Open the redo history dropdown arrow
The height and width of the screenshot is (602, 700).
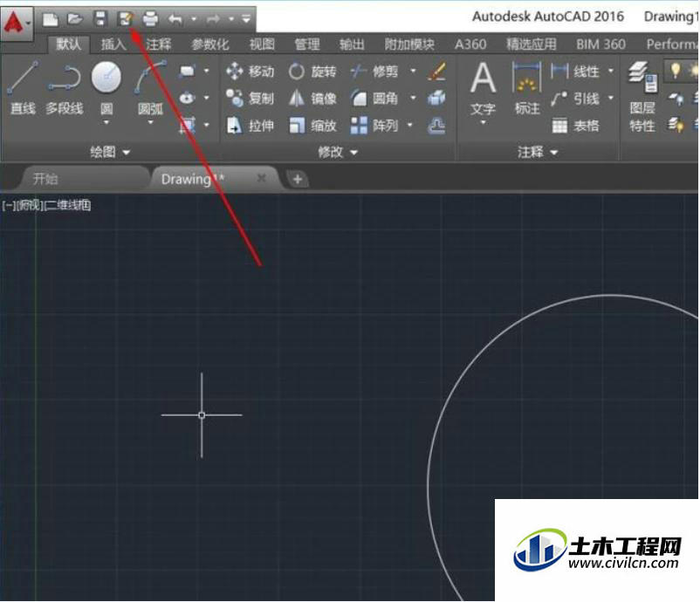pos(230,19)
